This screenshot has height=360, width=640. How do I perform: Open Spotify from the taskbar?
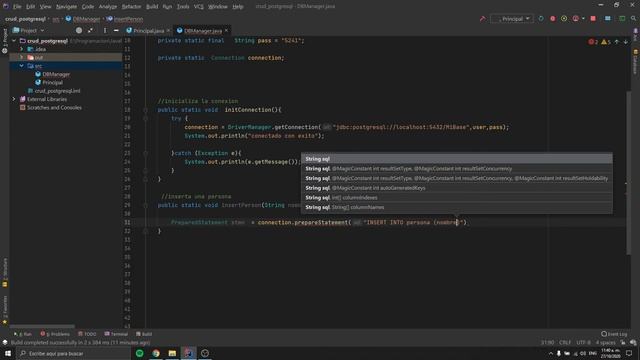[x=140, y=353]
